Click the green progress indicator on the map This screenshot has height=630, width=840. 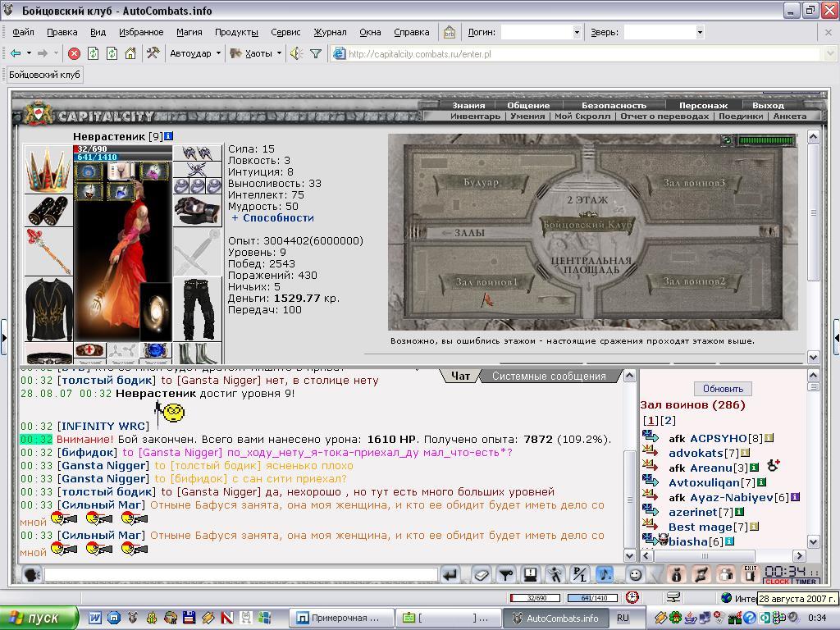click(x=766, y=140)
